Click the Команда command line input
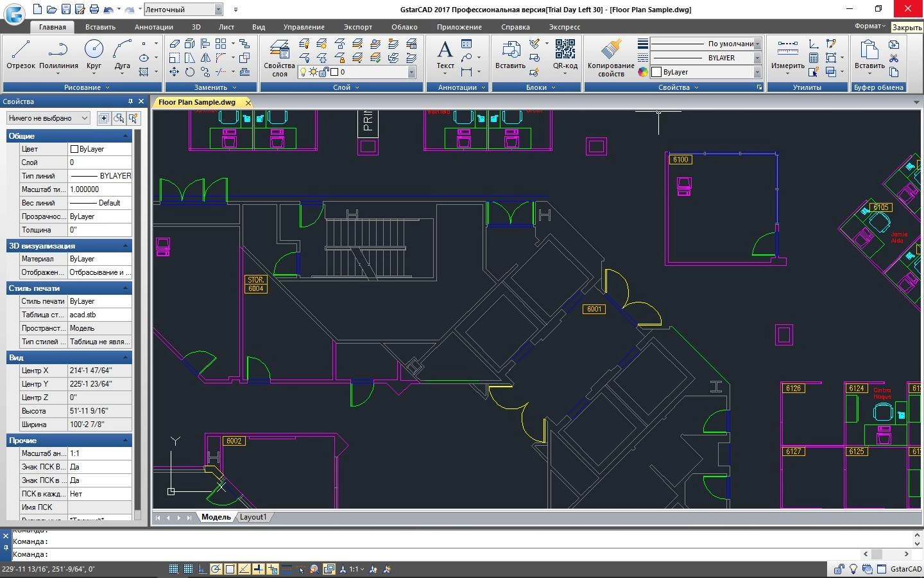924x578 pixels. (436, 554)
